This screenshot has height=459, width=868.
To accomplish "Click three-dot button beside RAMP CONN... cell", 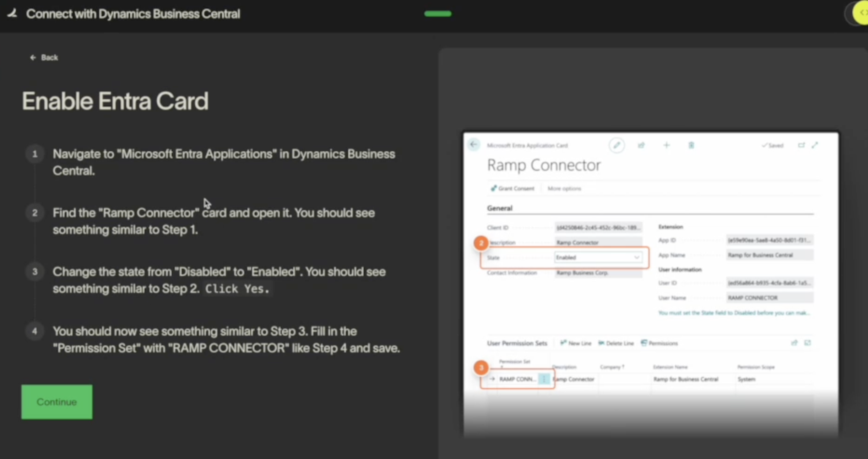I will [544, 379].
